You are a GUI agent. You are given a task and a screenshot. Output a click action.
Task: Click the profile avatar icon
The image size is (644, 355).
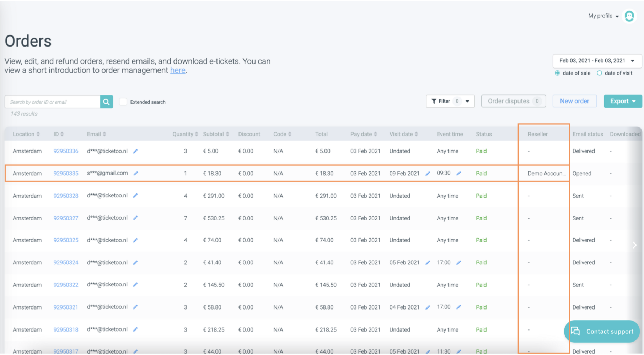[x=629, y=16]
